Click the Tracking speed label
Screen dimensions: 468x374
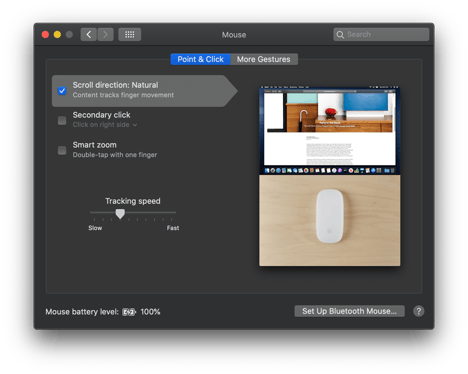tap(133, 201)
